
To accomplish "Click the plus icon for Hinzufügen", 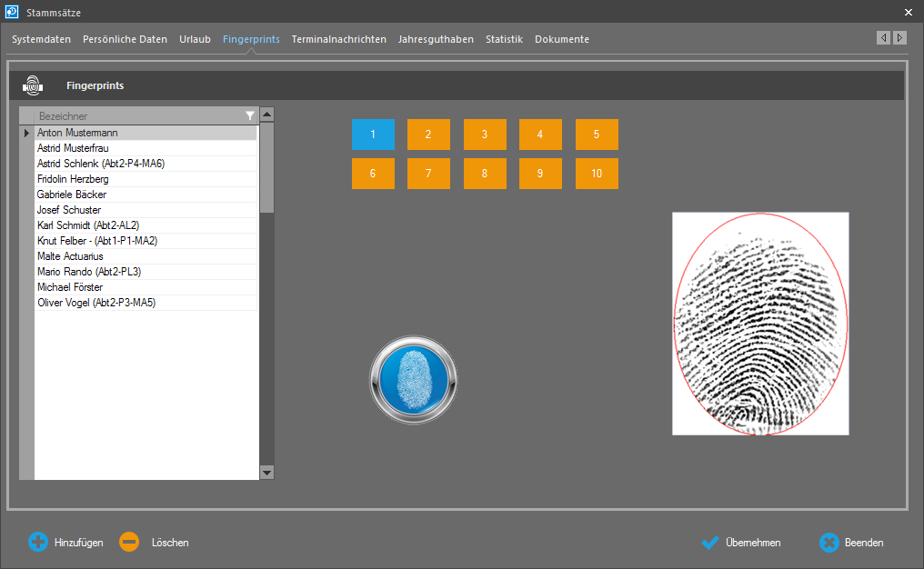I will point(38,543).
